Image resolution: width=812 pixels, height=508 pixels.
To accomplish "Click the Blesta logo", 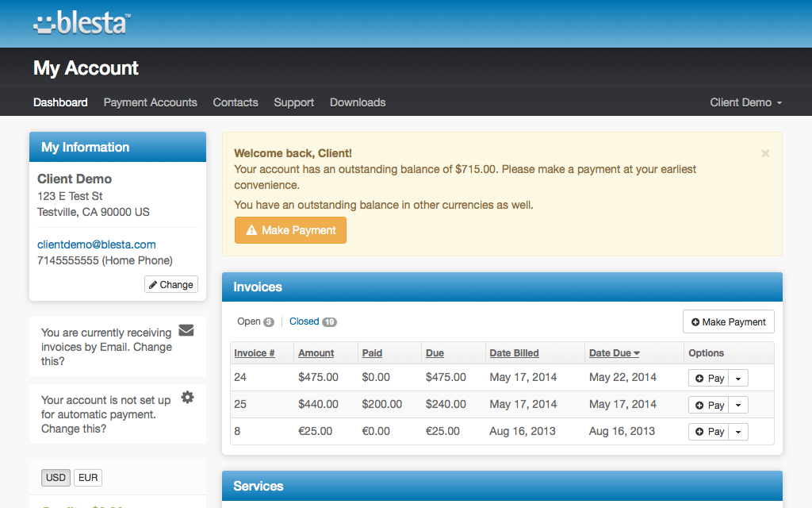I will click(x=82, y=23).
